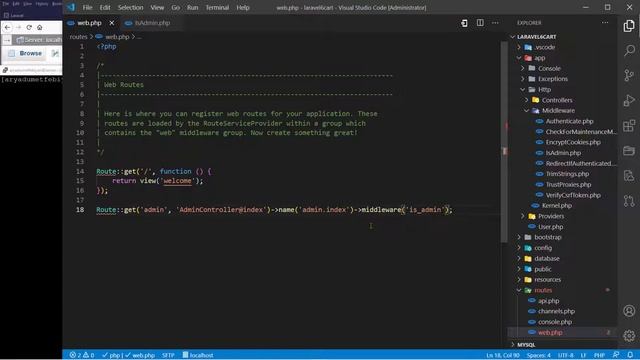Click the Open Changes icon in editor toolbar
This screenshot has height=360, width=640.
coord(464,23)
